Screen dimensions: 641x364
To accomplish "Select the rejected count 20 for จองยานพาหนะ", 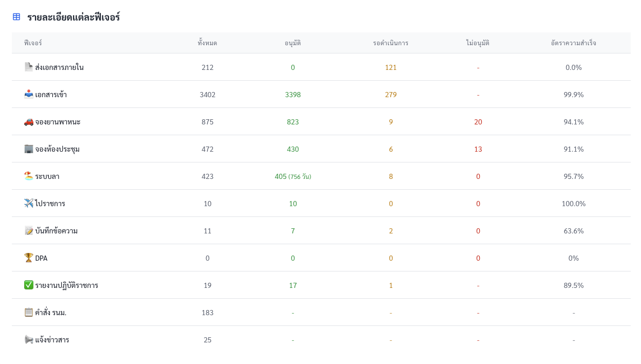I will (478, 122).
